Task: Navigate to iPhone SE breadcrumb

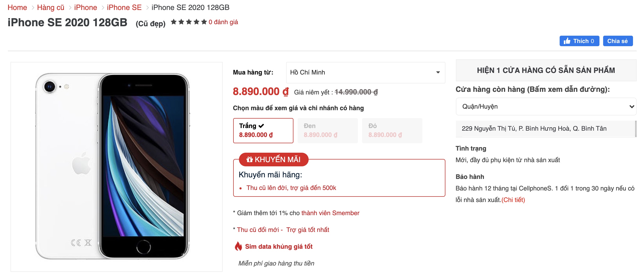Action: [x=124, y=7]
